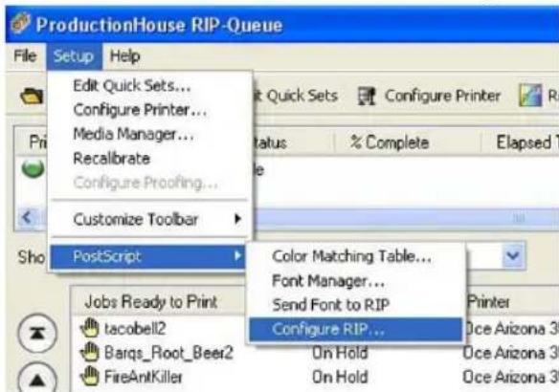Screen dimensions: 559x392
Task: Click the green printer status indicator
Action: click(34, 169)
